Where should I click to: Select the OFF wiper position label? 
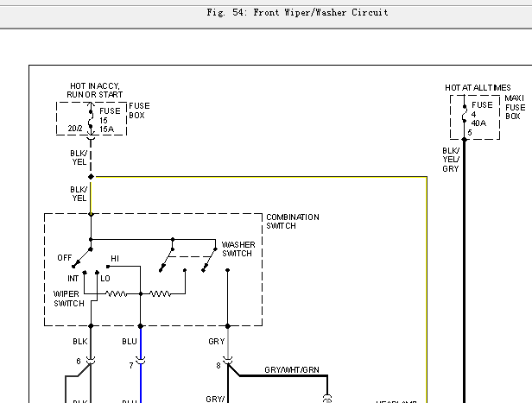click(x=63, y=257)
